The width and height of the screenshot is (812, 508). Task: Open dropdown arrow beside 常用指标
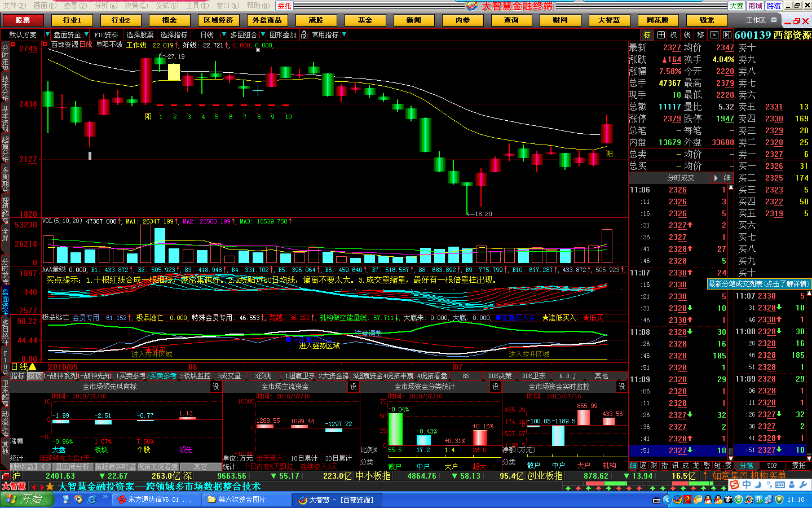coord(344,35)
